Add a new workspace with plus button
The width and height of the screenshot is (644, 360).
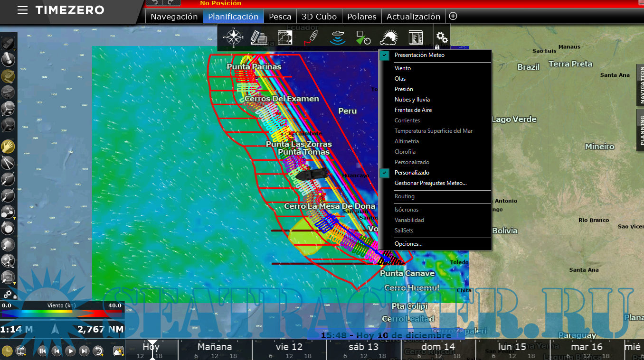pyautogui.click(x=453, y=16)
